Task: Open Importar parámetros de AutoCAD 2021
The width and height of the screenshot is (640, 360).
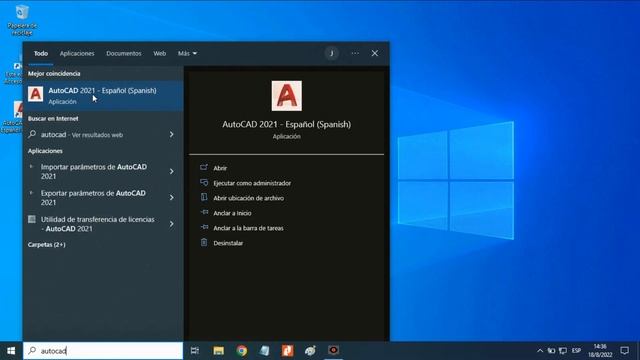Action: point(94,171)
